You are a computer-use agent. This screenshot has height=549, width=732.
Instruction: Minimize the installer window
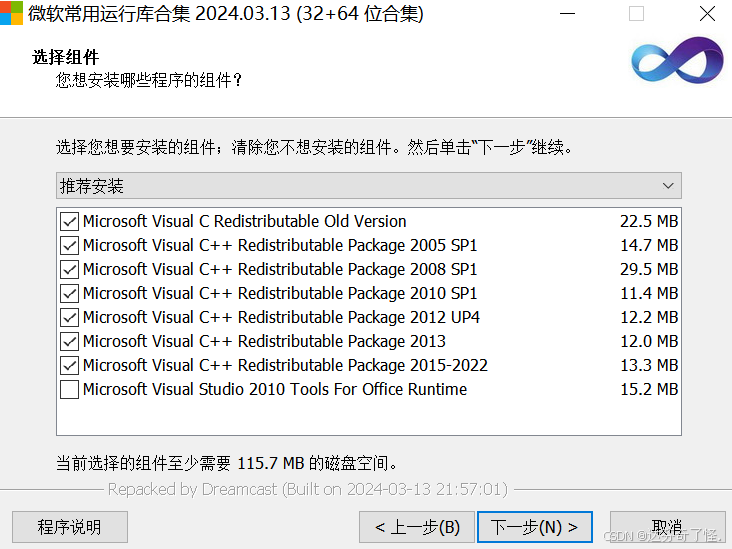(x=567, y=14)
